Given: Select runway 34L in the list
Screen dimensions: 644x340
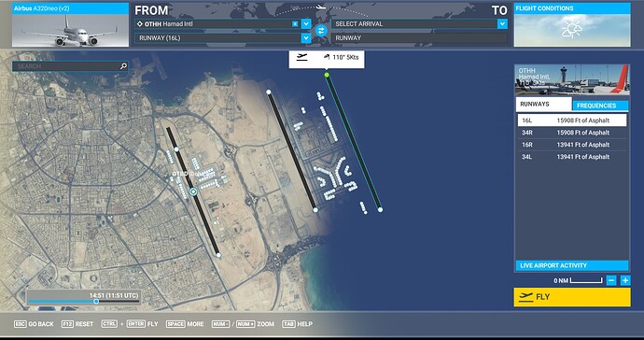Looking at the screenshot, I should pyautogui.click(x=572, y=157).
